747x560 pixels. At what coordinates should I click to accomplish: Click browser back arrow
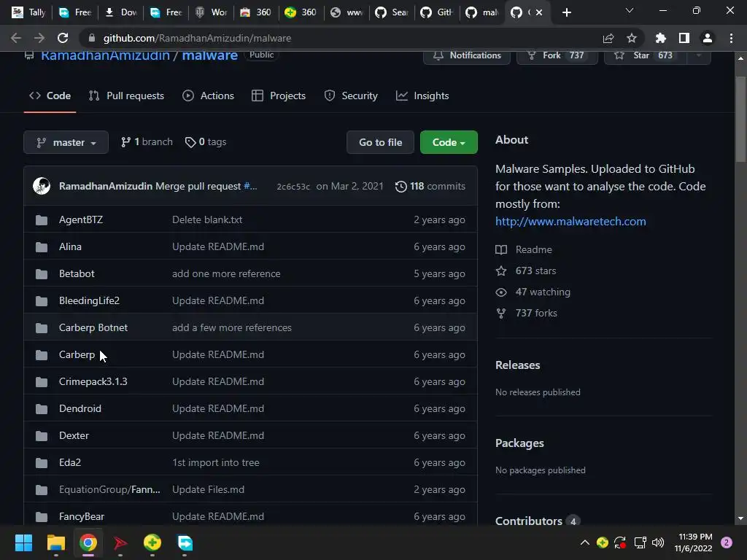(x=16, y=38)
